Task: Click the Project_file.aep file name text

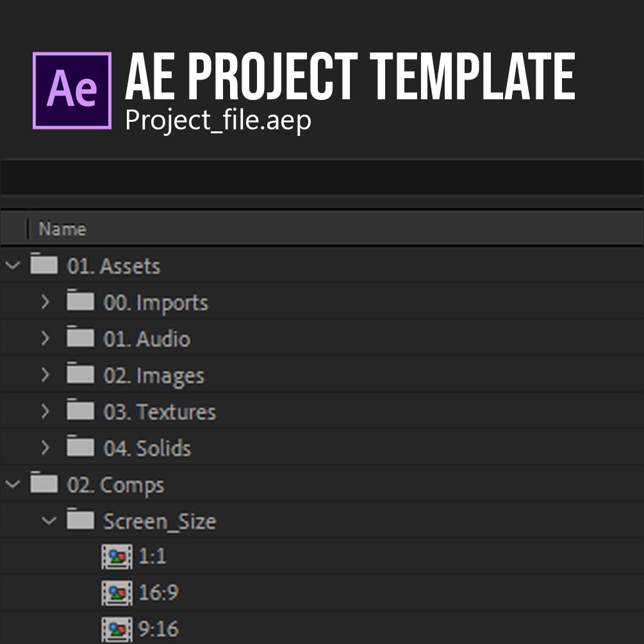Action: pos(218,120)
